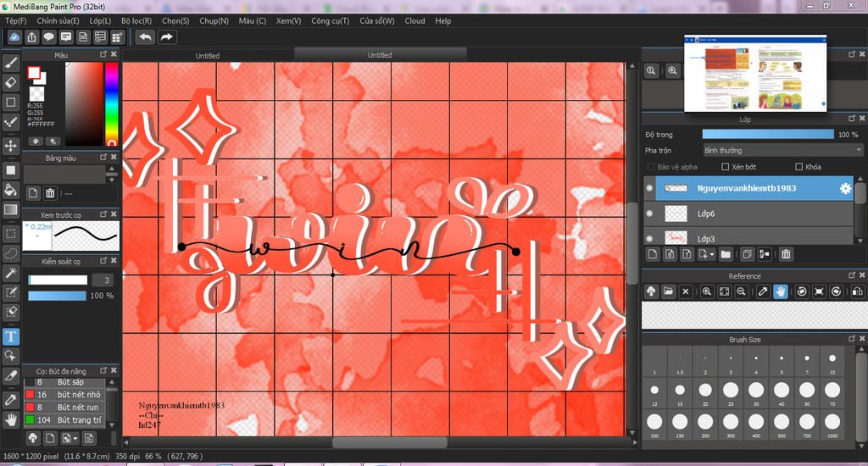Undock the Reference panel
Screen dimensions: 868x466
tap(852, 275)
